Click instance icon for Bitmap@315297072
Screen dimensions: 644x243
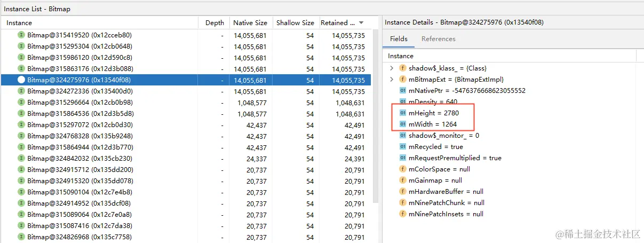click(21, 125)
